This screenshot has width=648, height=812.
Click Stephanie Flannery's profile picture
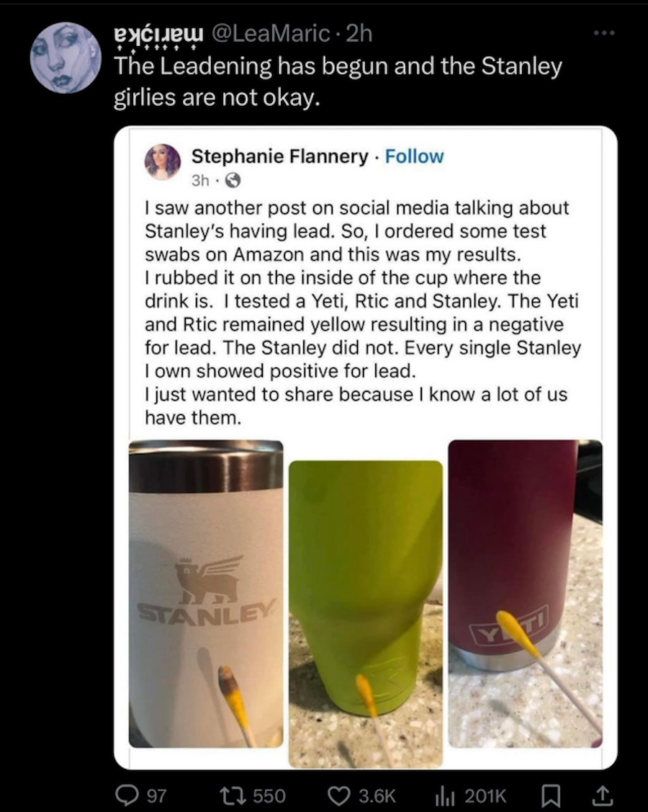(x=163, y=161)
